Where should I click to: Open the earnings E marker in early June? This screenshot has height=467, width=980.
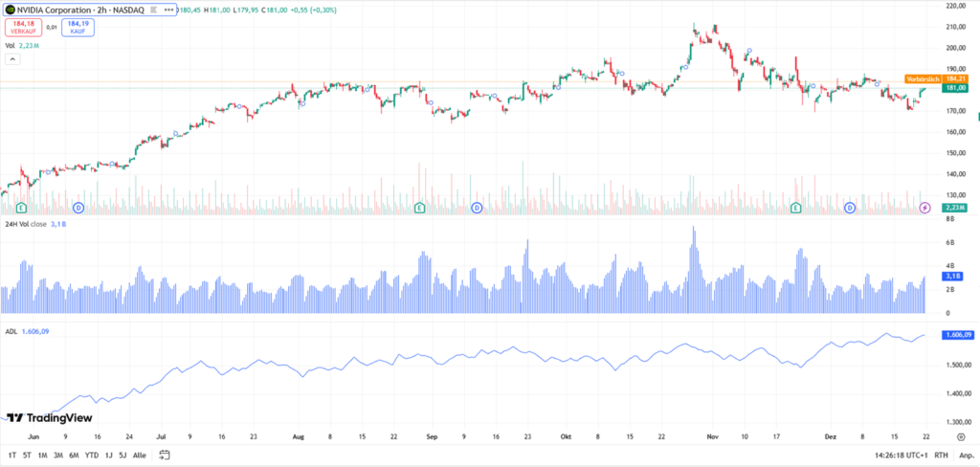(x=21, y=207)
